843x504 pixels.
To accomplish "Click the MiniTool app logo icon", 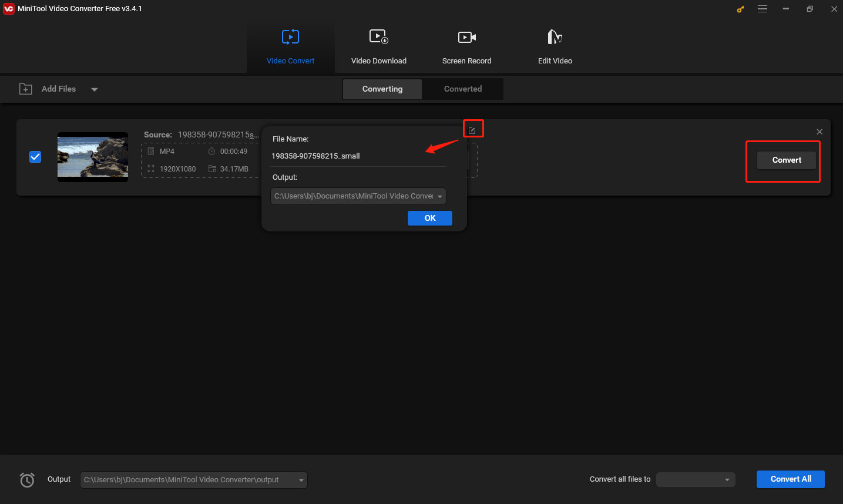I will (x=9, y=9).
